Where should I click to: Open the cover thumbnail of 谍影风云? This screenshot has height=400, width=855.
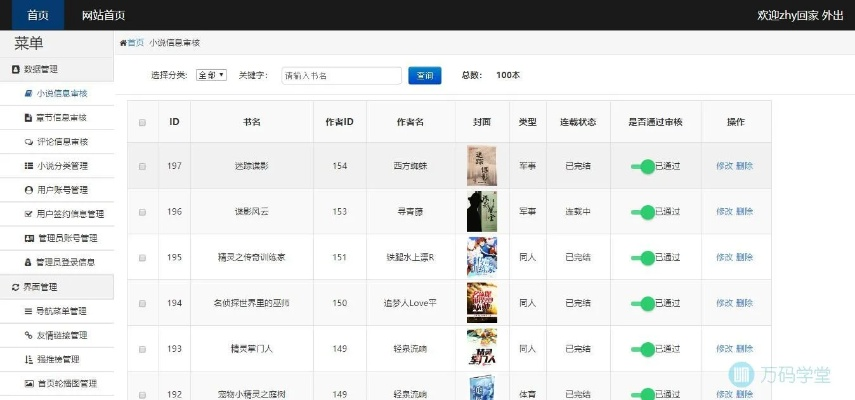[x=482, y=211]
